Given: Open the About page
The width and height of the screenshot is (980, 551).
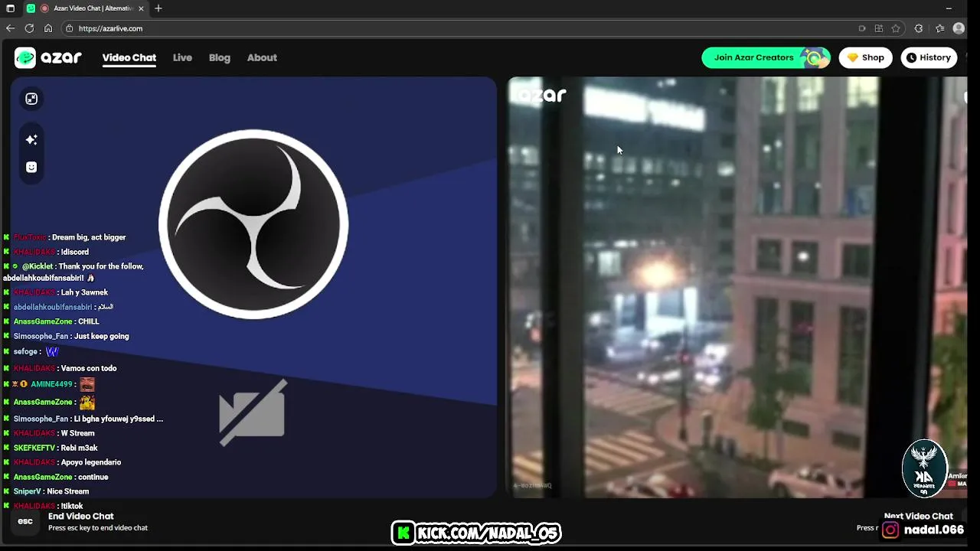Looking at the screenshot, I should [262, 57].
